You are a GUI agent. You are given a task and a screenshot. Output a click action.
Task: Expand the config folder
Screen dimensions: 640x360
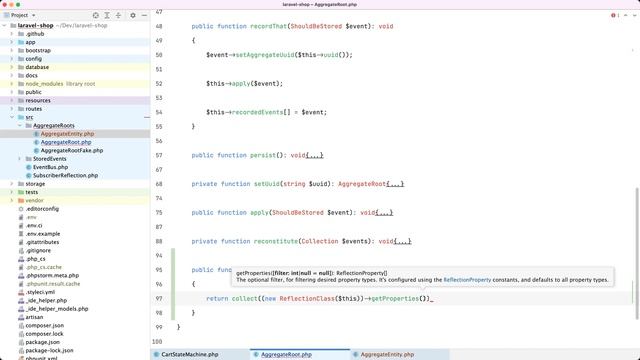[12, 59]
